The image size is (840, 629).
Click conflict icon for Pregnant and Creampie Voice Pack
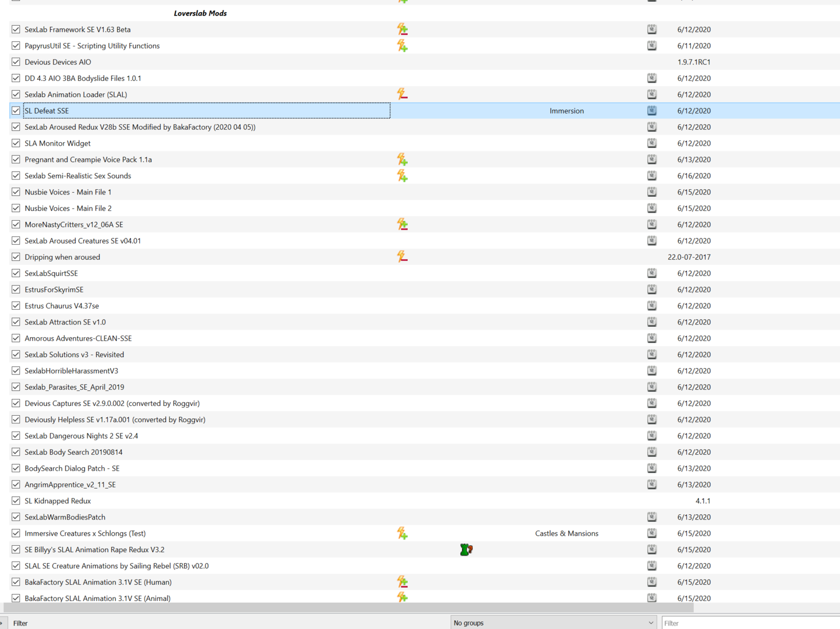[402, 160]
